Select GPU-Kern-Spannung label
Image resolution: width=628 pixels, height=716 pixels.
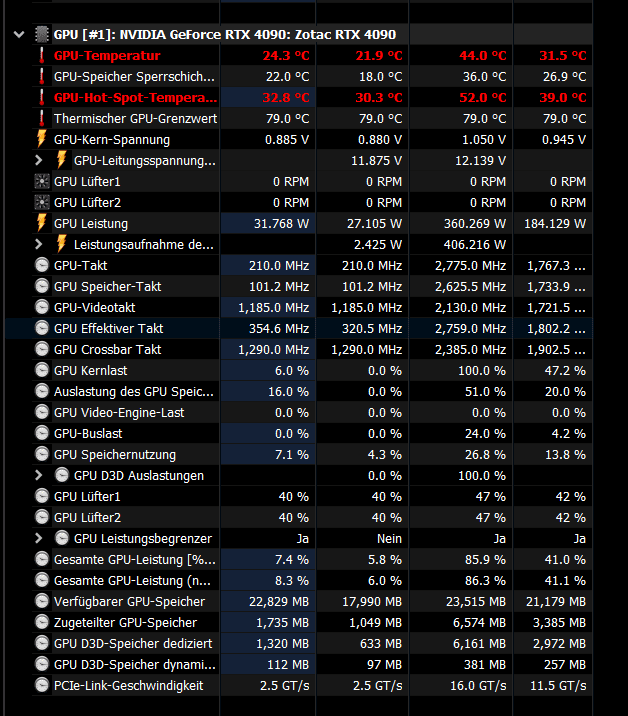(x=112, y=140)
